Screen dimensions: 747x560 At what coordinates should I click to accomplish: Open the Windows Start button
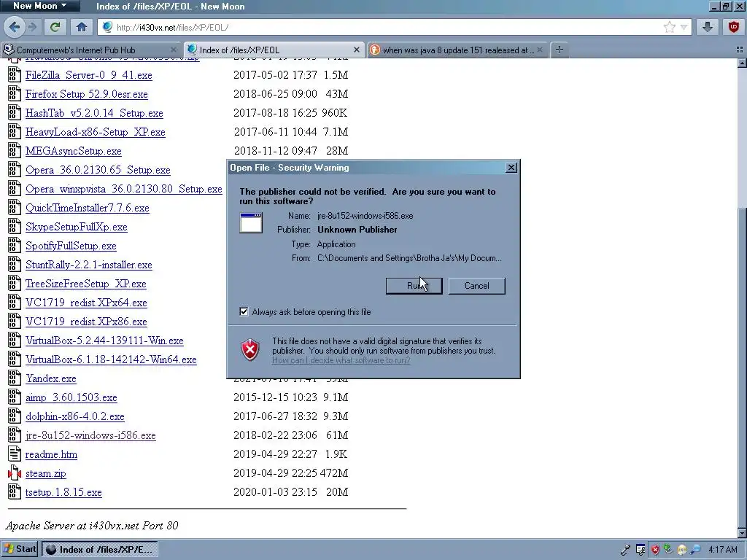20,549
